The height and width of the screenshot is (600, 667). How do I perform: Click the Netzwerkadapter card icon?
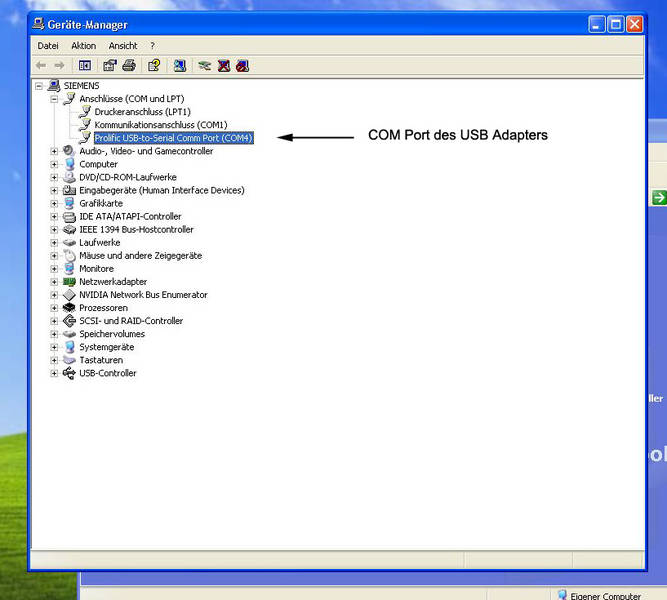pyautogui.click(x=69, y=282)
